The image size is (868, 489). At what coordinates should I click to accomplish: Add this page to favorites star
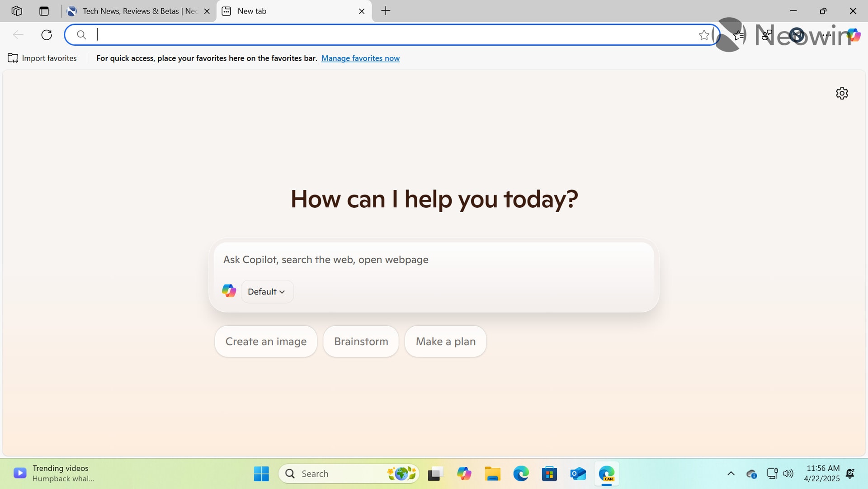[703, 35]
